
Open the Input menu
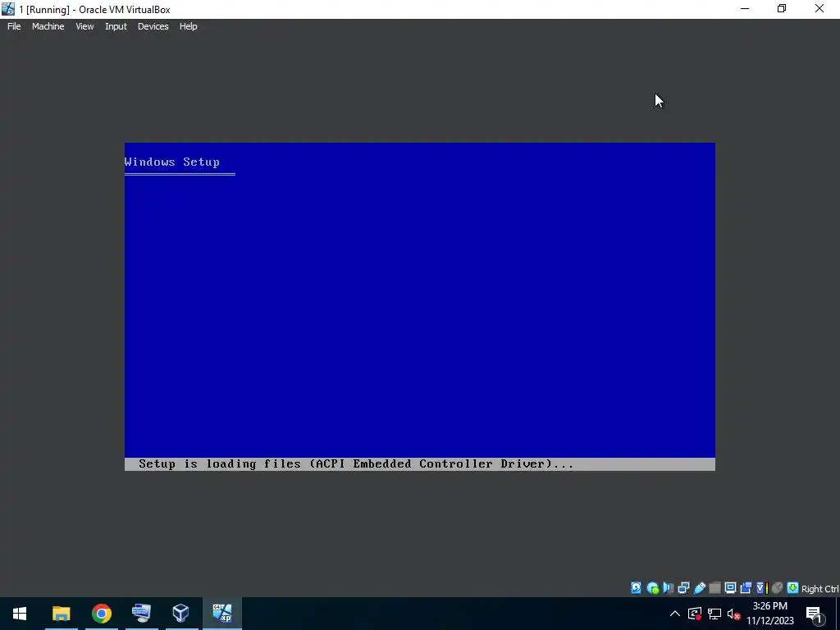point(116,26)
